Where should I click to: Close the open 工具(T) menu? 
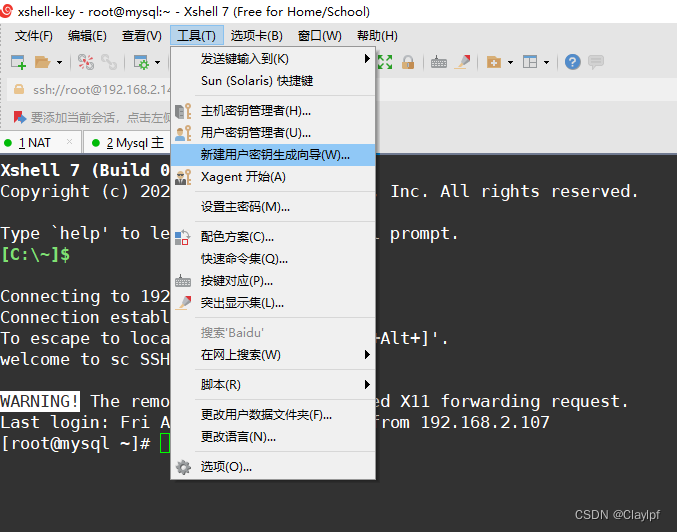[196, 35]
